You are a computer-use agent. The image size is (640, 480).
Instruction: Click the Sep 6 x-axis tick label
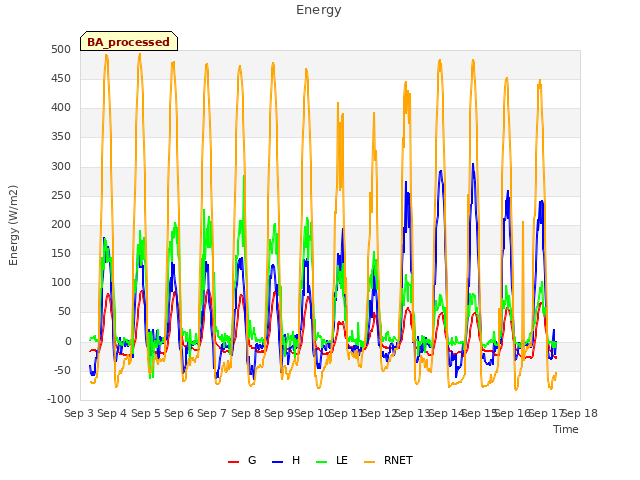[x=179, y=413]
